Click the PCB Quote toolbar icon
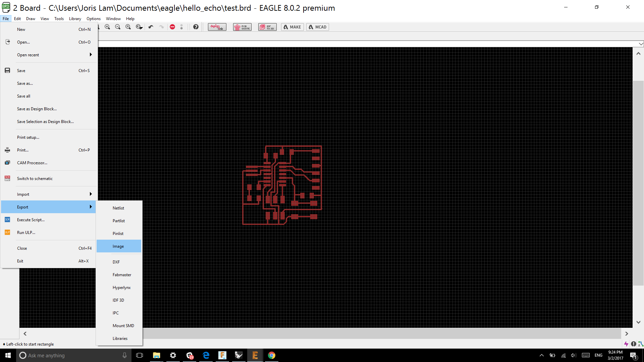The image size is (644, 362). 242,27
